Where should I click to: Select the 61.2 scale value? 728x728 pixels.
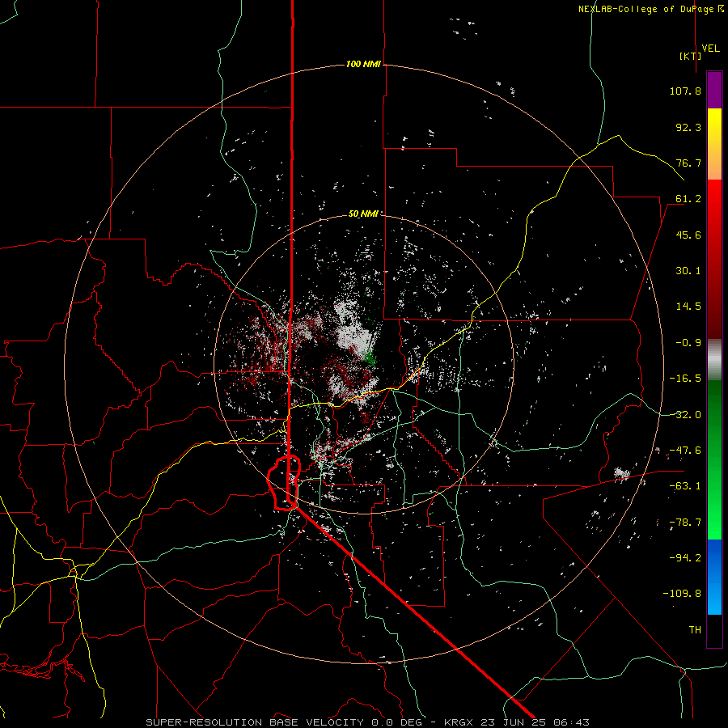[688, 199]
